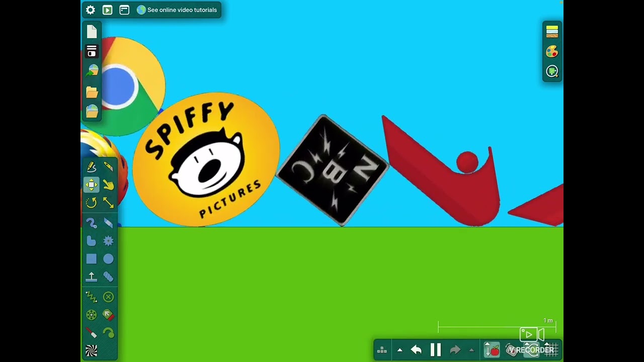
Task: Select the Drag hand tool
Action: pyautogui.click(x=108, y=185)
